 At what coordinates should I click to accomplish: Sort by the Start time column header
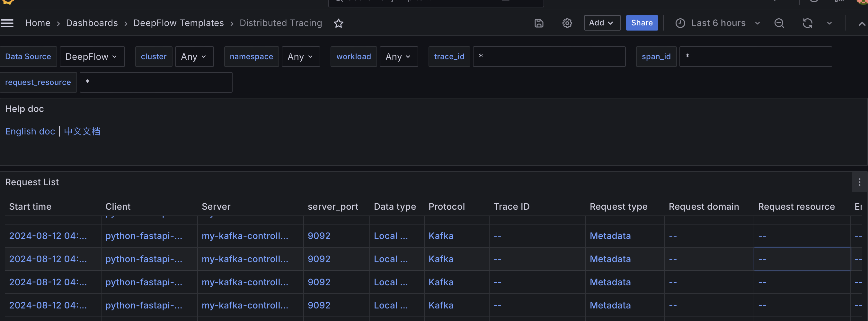tap(30, 206)
